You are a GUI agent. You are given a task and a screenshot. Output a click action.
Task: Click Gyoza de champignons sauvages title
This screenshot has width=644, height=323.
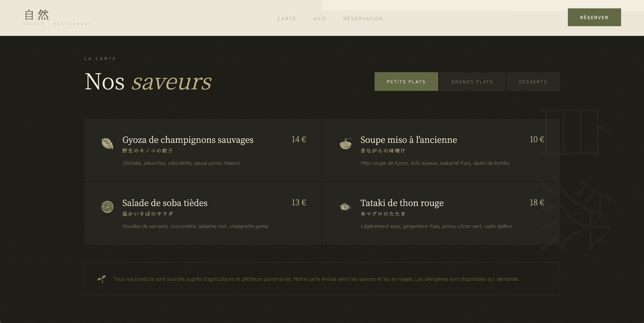[188, 140]
